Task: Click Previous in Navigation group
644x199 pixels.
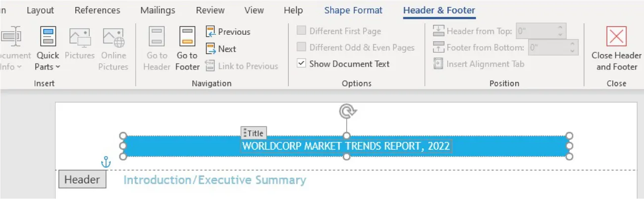Action: 228,32
